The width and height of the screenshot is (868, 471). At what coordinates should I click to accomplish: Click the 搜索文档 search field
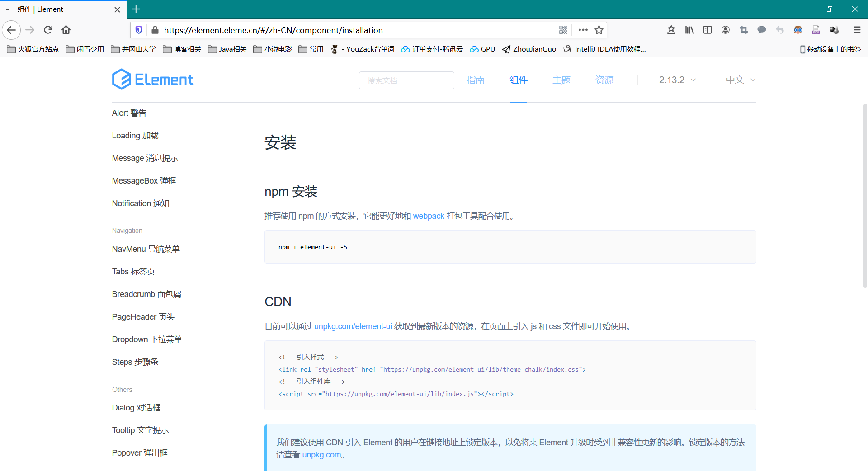tap(406, 80)
